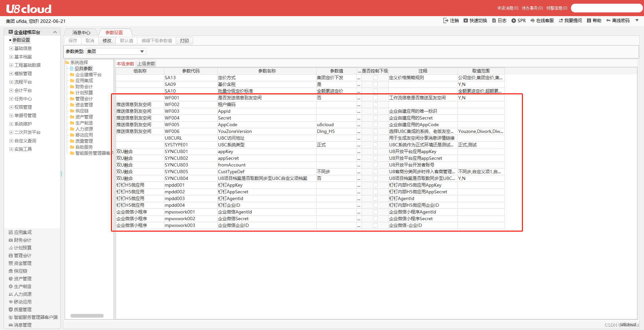Open 移动应用 module from sidebar
The height and width of the screenshot is (330, 644).
pos(22,301)
